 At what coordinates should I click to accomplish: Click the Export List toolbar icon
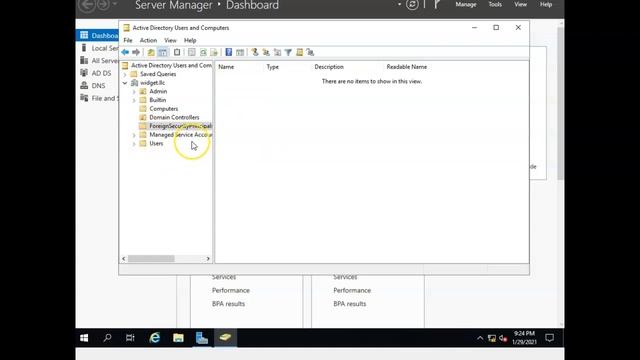click(214, 52)
